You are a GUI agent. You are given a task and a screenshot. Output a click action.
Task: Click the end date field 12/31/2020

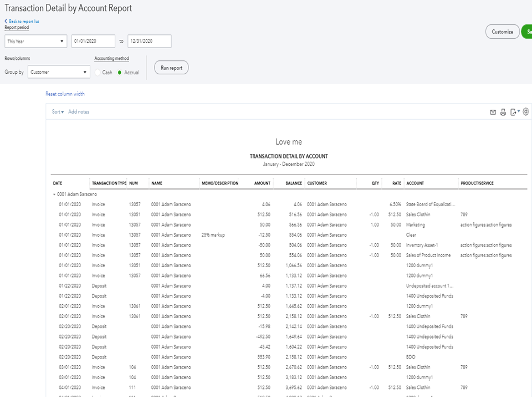click(149, 42)
